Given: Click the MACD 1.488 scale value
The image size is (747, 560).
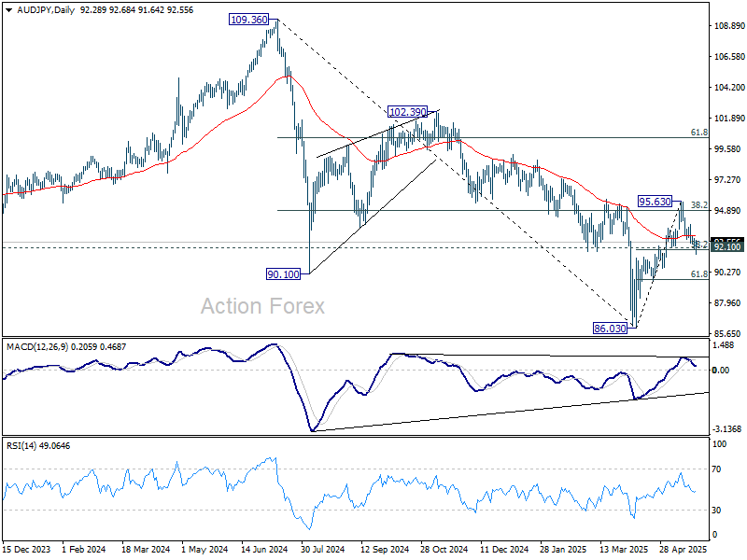Looking at the screenshot, I should click(724, 344).
